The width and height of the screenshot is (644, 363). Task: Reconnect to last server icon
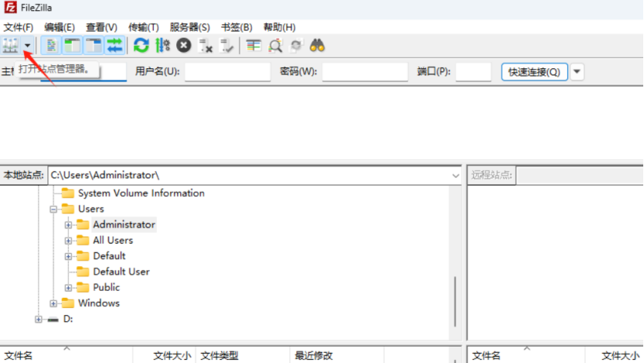pyautogui.click(x=227, y=46)
